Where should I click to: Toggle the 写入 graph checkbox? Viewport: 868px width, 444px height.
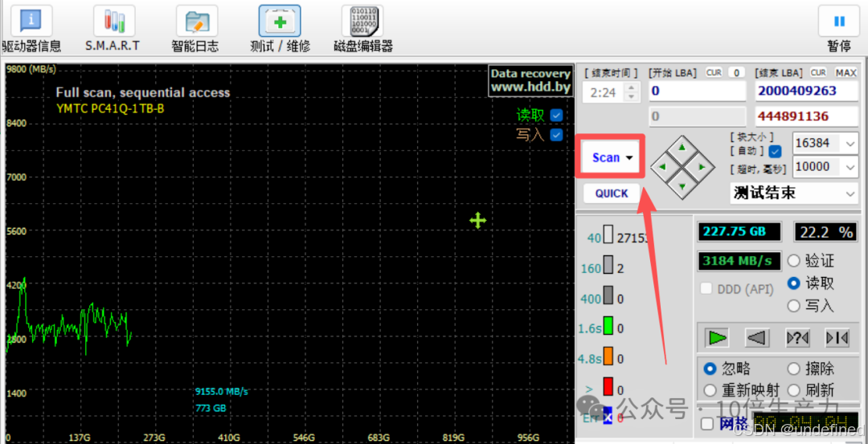[x=556, y=135]
